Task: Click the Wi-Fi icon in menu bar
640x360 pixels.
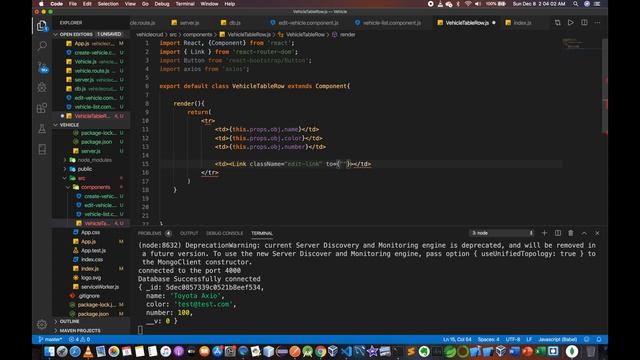Action: tap(468, 4)
